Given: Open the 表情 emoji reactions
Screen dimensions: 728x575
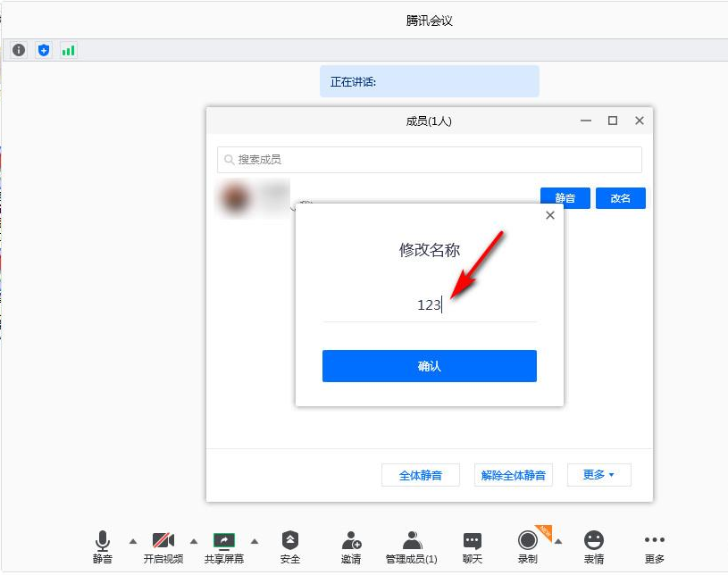Looking at the screenshot, I should coord(594,546).
